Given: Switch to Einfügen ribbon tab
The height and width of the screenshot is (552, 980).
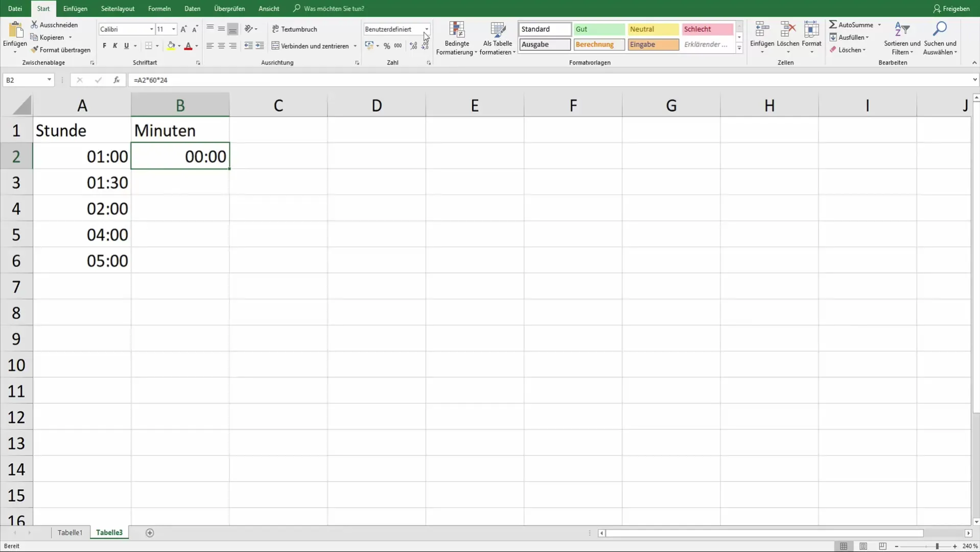Looking at the screenshot, I should 75,9.
